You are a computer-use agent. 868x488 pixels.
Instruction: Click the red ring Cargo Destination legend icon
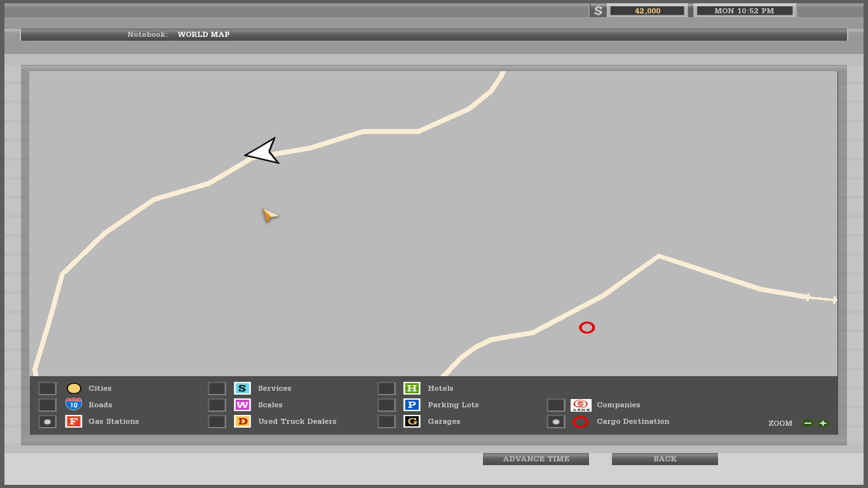pos(581,421)
